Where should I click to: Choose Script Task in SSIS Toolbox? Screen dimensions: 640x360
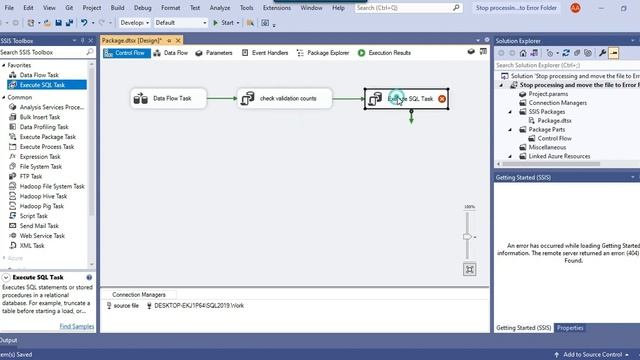click(x=33, y=216)
